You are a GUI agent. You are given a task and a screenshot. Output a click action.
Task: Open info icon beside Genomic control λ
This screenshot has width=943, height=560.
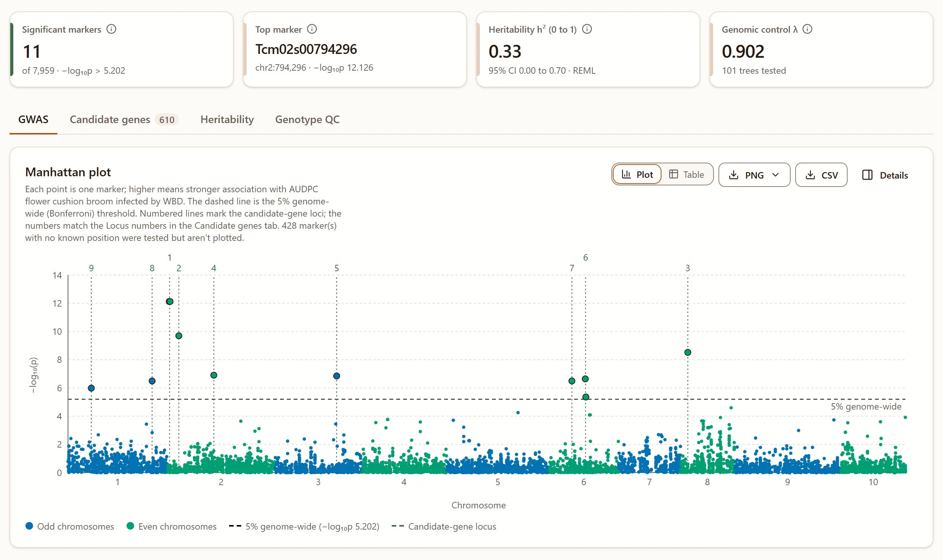(807, 29)
